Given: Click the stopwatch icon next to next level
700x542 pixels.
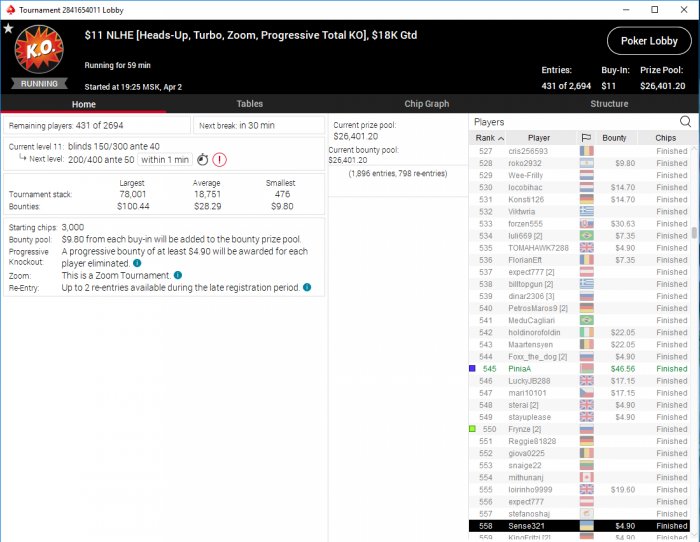Looking at the screenshot, I should [203, 159].
